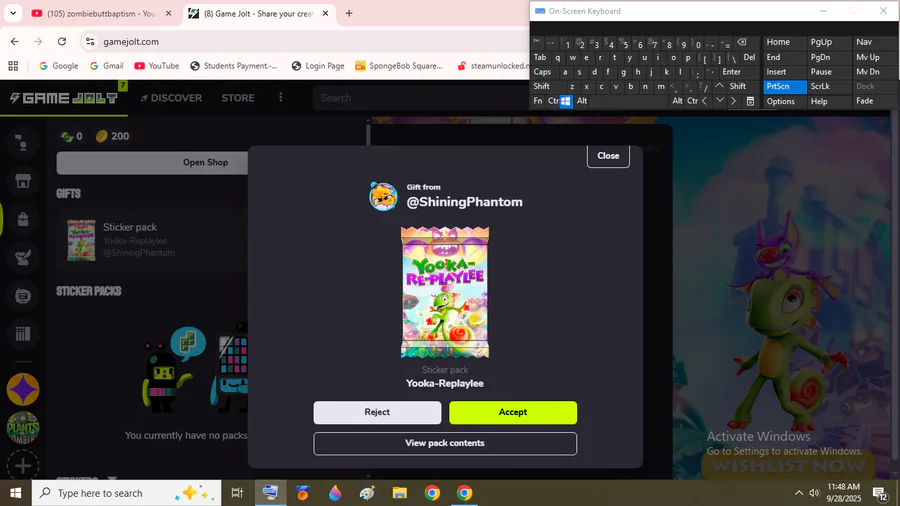
Task: Reject the gifted sticker pack
Action: [377, 412]
